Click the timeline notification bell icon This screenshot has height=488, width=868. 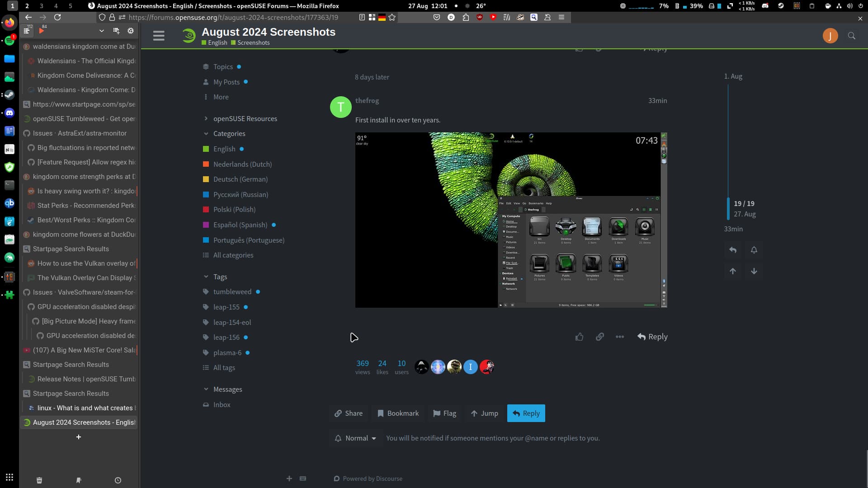[x=754, y=250]
